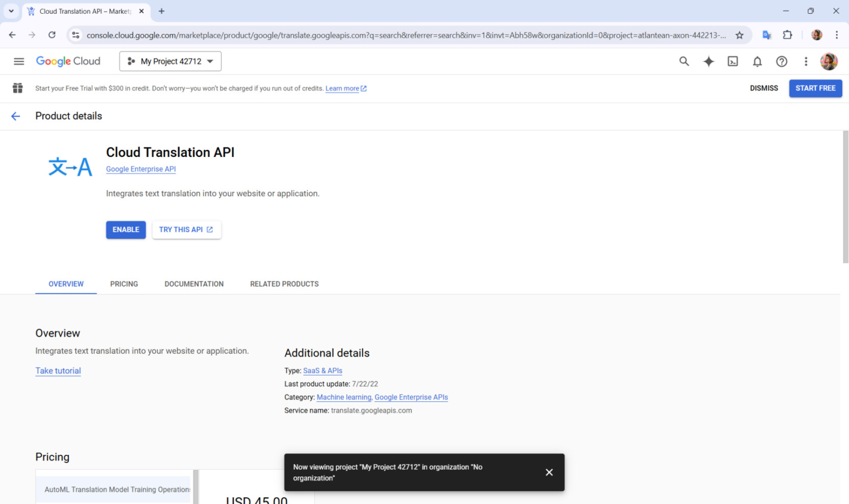Open the browser tab search chevron
Viewport: 849px width, 504px height.
(x=11, y=11)
